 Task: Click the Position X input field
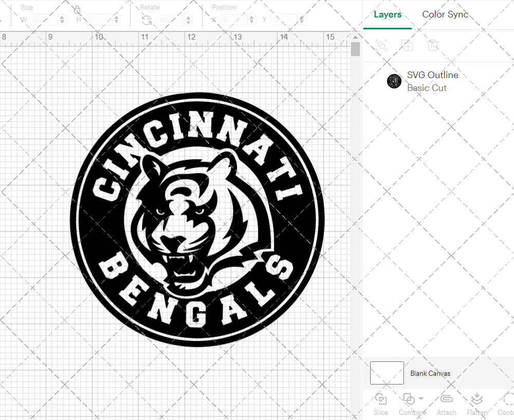click(x=235, y=20)
